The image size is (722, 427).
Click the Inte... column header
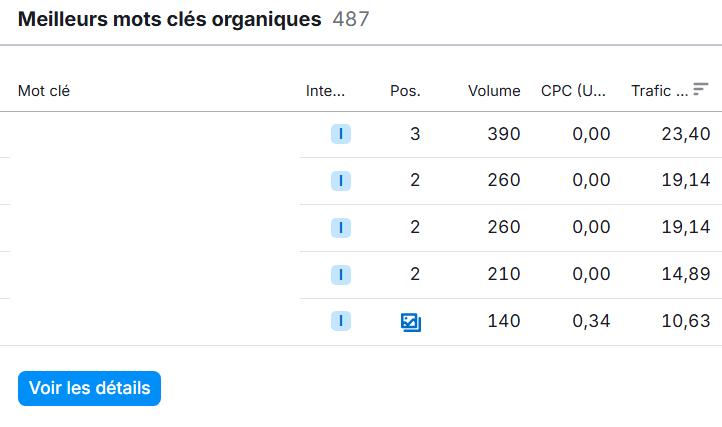tap(325, 91)
